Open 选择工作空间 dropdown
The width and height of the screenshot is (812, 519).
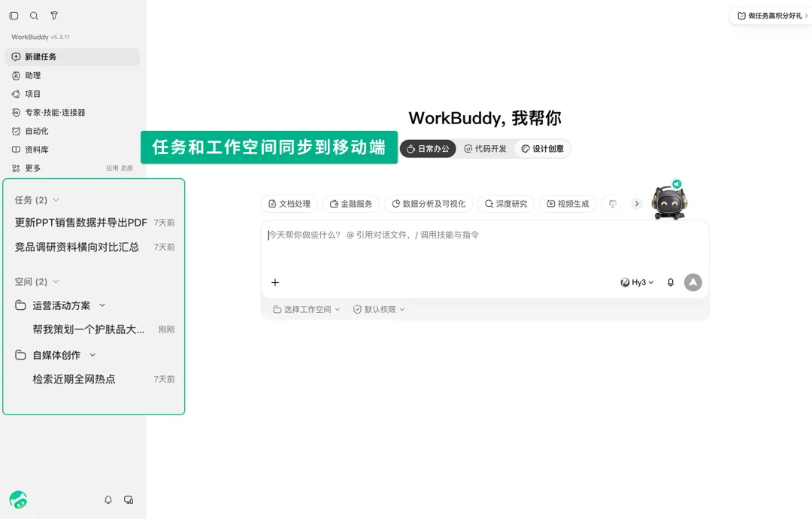pyautogui.click(x=307, y=309)
